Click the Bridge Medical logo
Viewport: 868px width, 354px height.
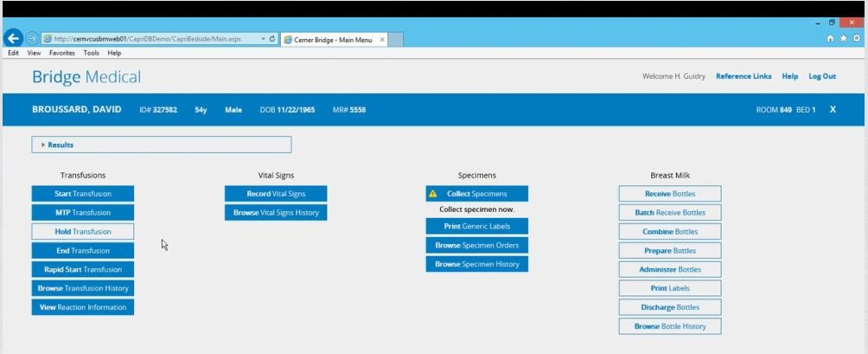pyautogui.click(x=86, y=77)
